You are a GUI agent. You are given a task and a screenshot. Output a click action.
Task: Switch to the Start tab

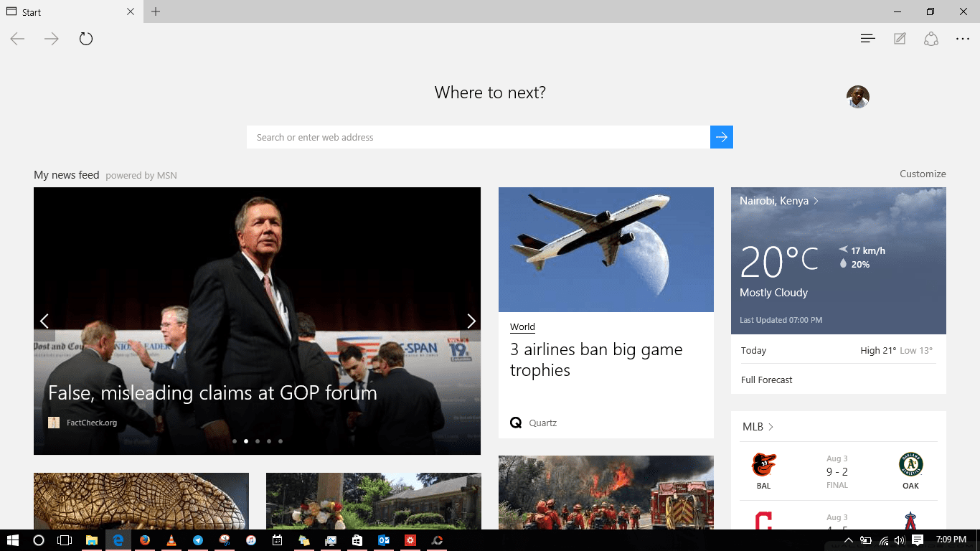click(x=70, y=12)
